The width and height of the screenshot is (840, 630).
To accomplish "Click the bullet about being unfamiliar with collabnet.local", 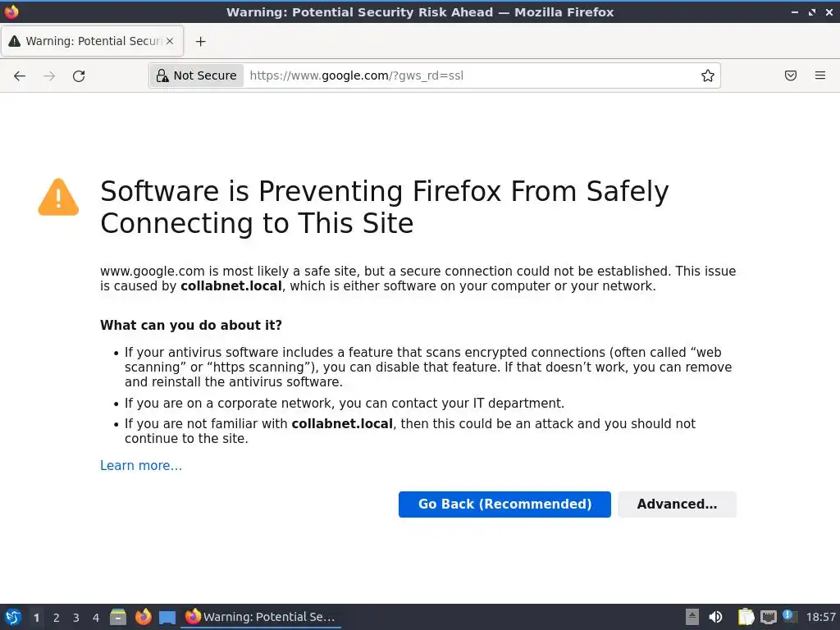I will [x=410, y=431].
